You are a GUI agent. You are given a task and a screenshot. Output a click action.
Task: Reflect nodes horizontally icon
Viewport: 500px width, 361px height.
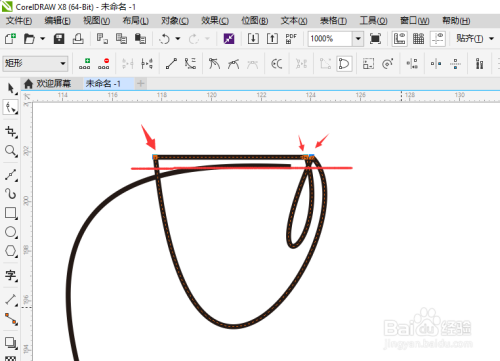[436, 63]
